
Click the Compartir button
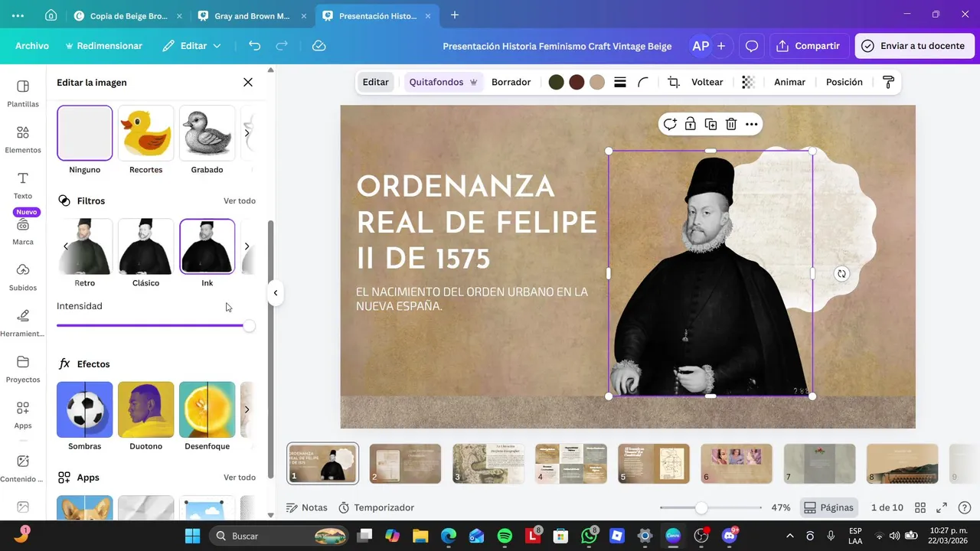coord(808,46)
